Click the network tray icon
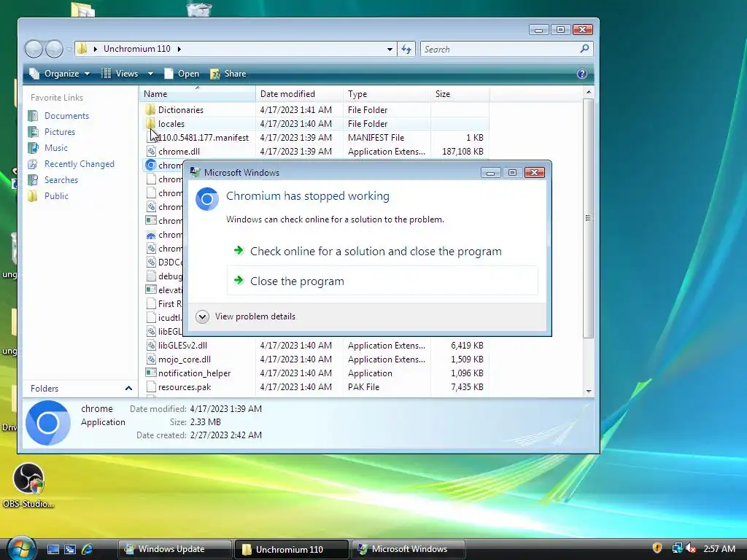747x560 pixels. [676, 548]
